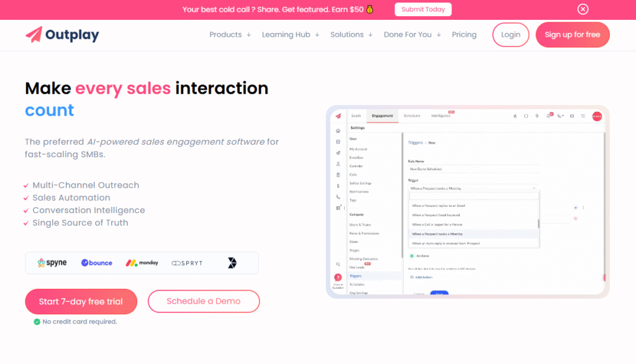Click the bell notifications icon with badge
Viewport: 636px width, 364px height.
549,116
